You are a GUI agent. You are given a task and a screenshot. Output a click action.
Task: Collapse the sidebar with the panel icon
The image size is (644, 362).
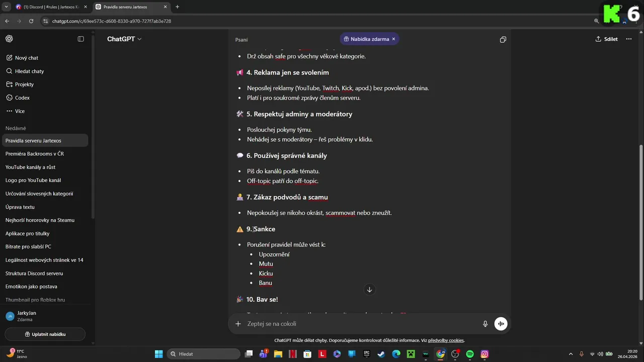[80, 39]
